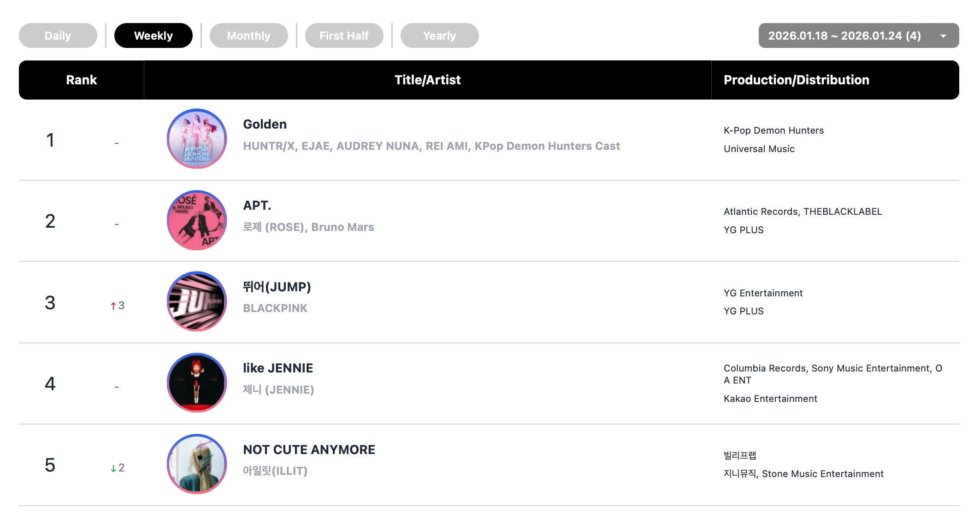Select the Weekly chart tab

tap(153, 35)
